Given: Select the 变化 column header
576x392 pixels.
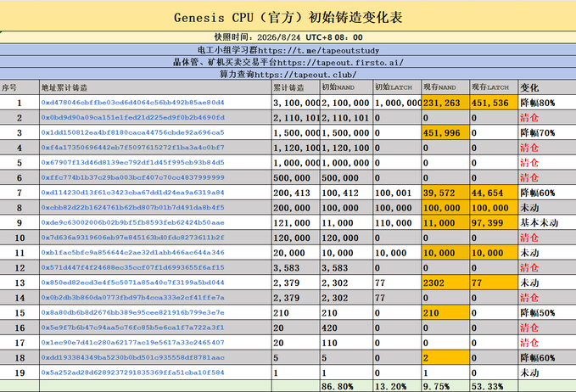Looking at the screenshot, I should [547, 87].
